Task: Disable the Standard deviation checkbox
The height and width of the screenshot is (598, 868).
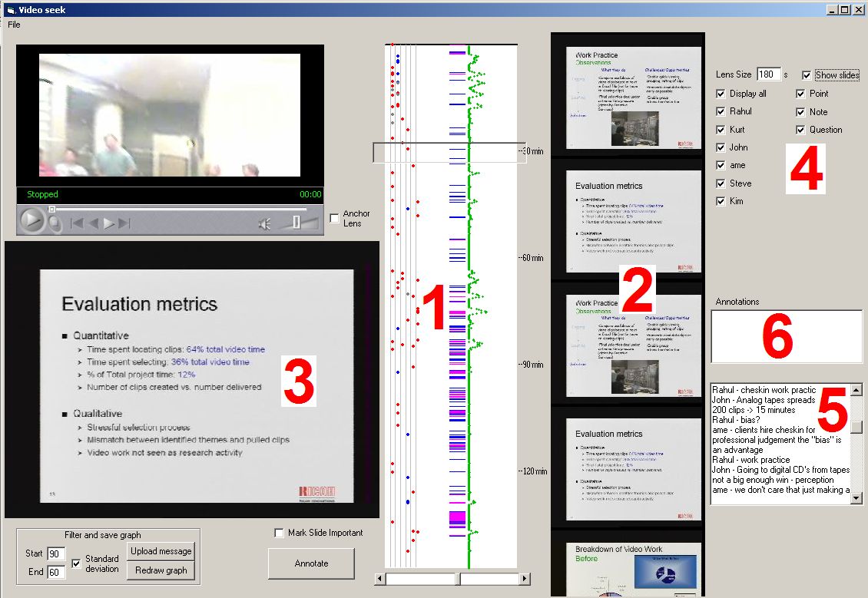Action: click(76, 563)
